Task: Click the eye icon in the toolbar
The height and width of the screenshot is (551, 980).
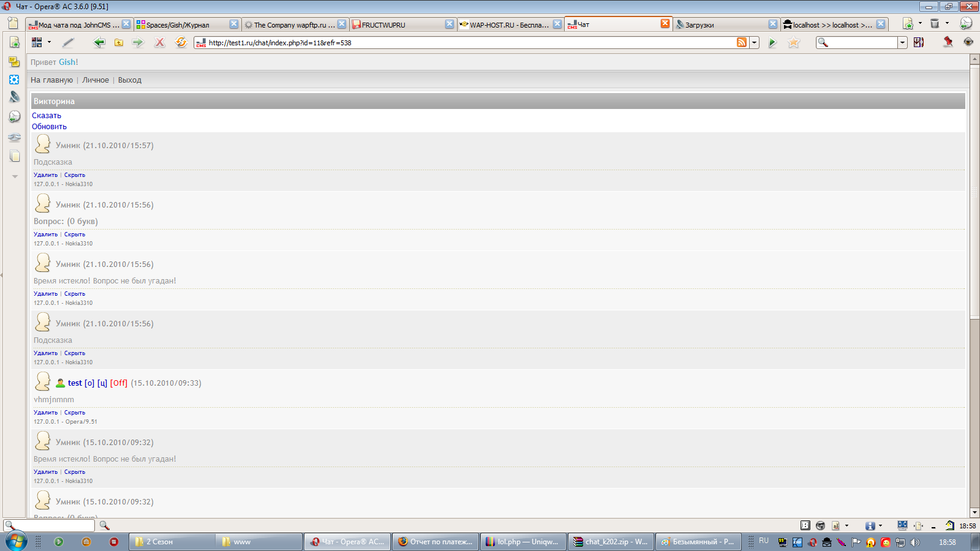Action: pos(968,42)
